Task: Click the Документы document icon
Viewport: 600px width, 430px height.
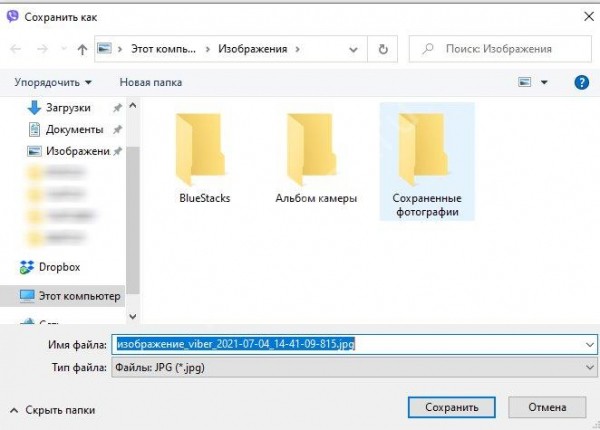Action: point(34,130)
